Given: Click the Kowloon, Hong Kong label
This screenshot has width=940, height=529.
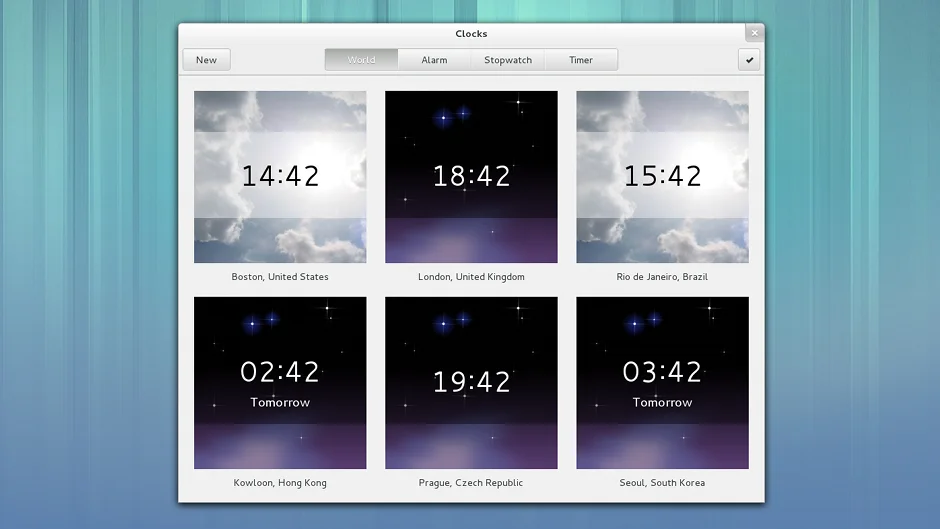Looking at the screenshot, I should point(280,483).
